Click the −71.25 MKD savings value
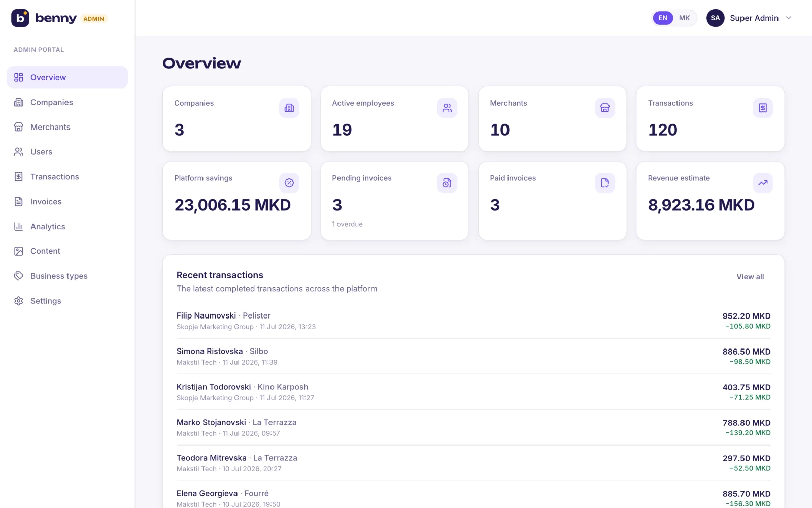812x508 pixels. pos(750,397)
